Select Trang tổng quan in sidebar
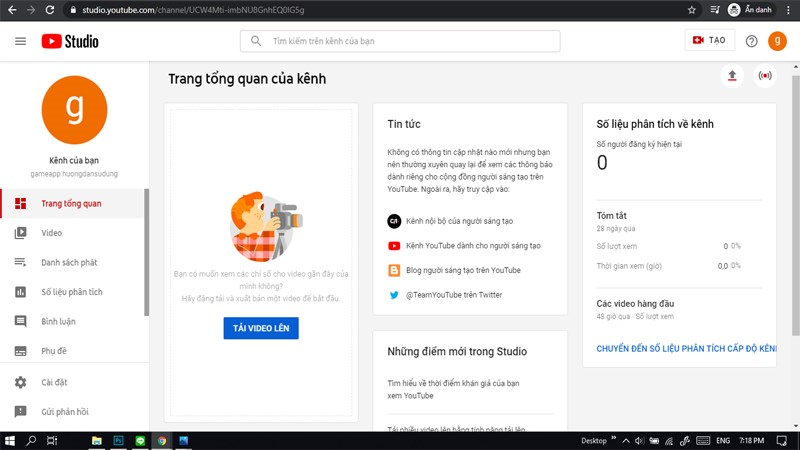 [x=72, y=204]
